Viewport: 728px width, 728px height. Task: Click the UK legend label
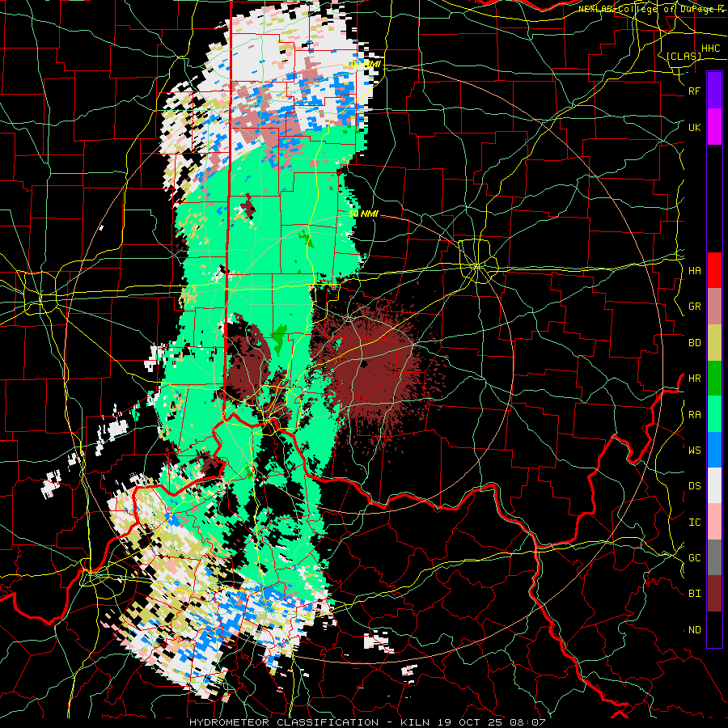pyautogui.click(x=695, y=127)
